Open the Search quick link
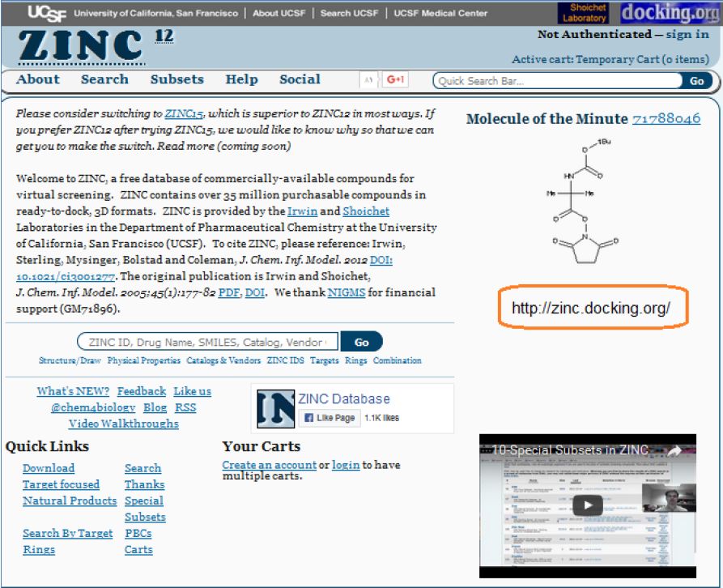Image resolution: width=723 pixels, height=588 pixels. [143, 468]
